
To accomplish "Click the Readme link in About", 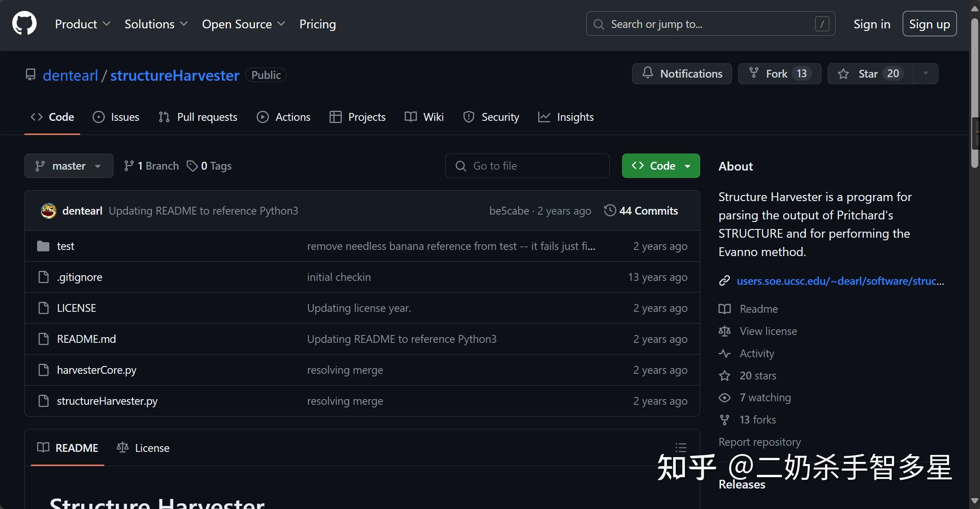I will point(759,309).
